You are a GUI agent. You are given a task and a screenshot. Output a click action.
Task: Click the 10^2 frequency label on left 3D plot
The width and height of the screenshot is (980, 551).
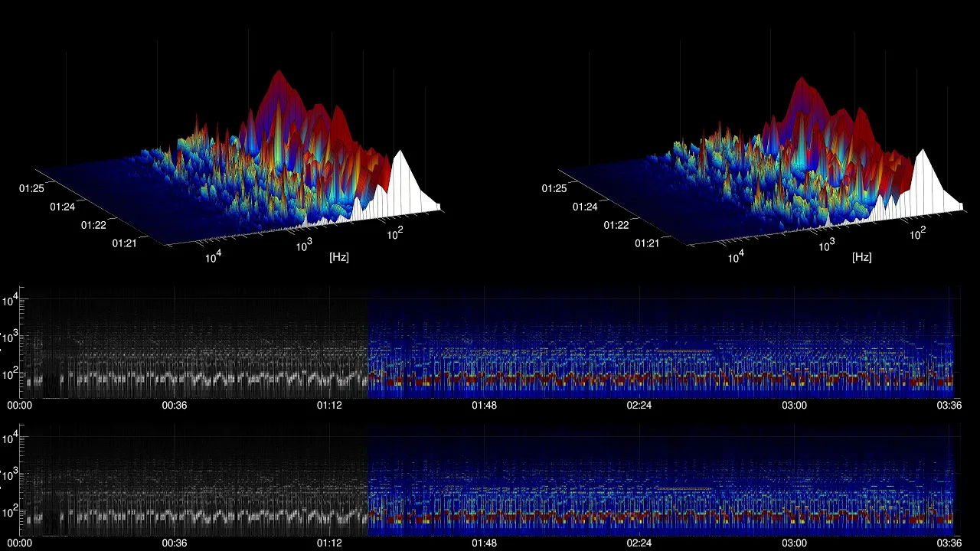pyautogui.click(x=395, y=233)
